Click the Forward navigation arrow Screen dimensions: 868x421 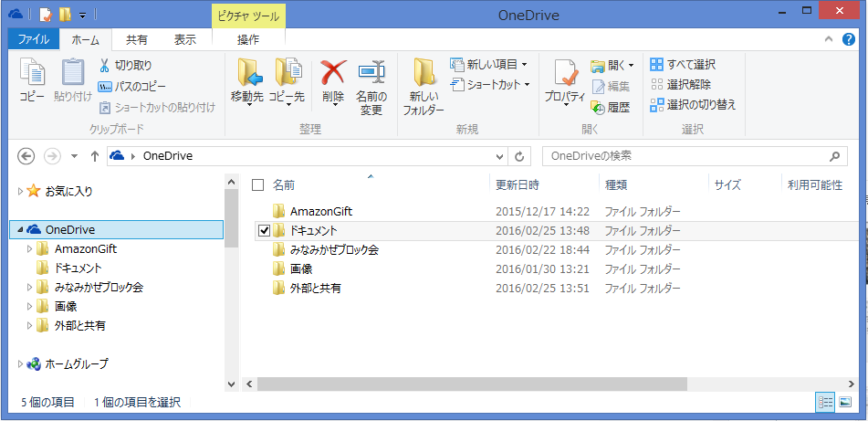click(x=52, y=156)
